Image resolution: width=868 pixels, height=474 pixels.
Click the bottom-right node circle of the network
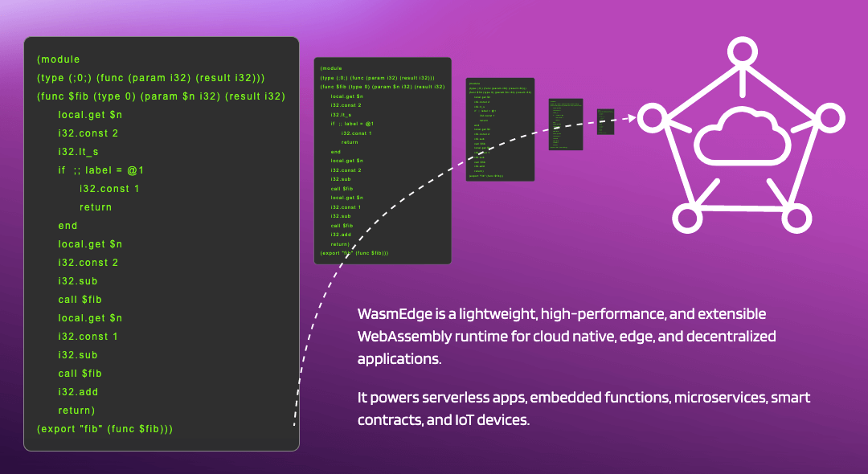point(796,218)
